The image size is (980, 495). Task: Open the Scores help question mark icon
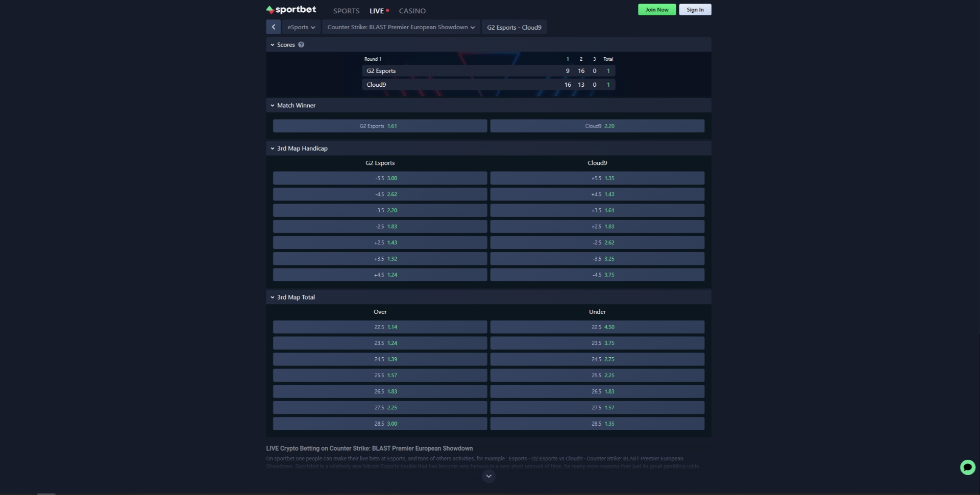coord(301,45)
